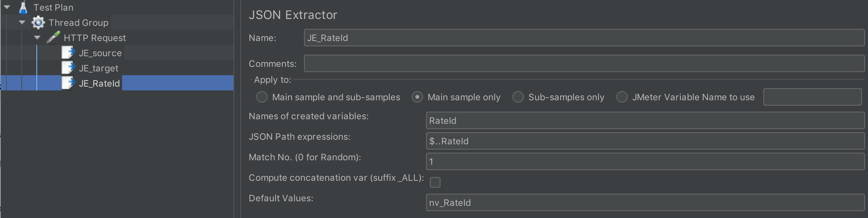
Task: Select JMeter Variable Name to use option
Action: [x=622, y=97]
